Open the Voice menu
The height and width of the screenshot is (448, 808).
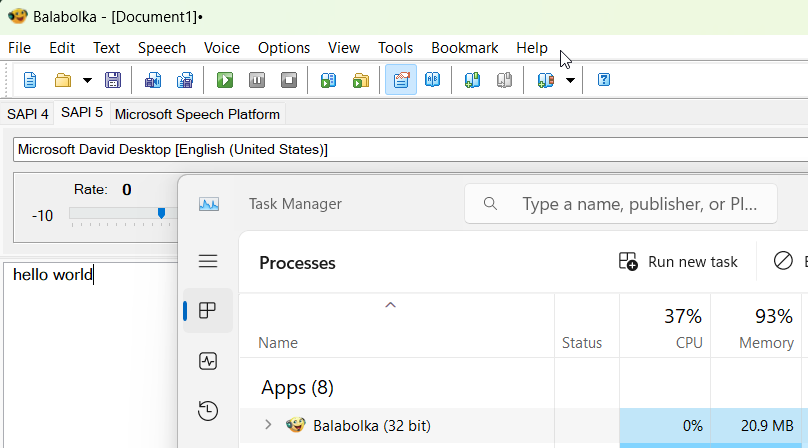[x=222, y=48]
